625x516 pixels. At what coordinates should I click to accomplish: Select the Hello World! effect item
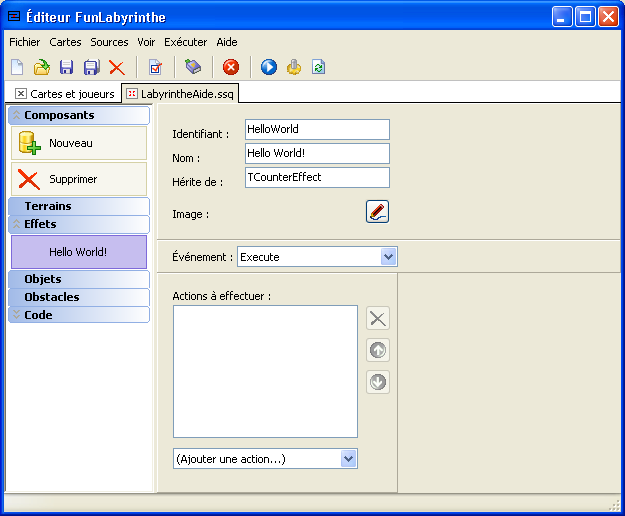pos(78,252)
